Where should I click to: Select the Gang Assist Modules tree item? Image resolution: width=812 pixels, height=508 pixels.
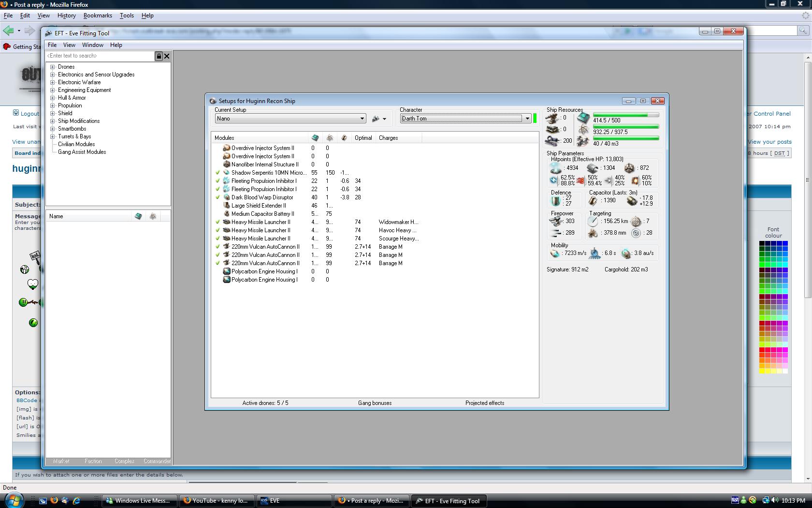82,152
